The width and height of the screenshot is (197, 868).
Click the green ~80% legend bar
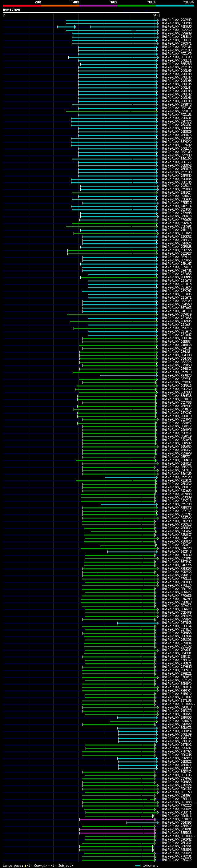point(137,6)
